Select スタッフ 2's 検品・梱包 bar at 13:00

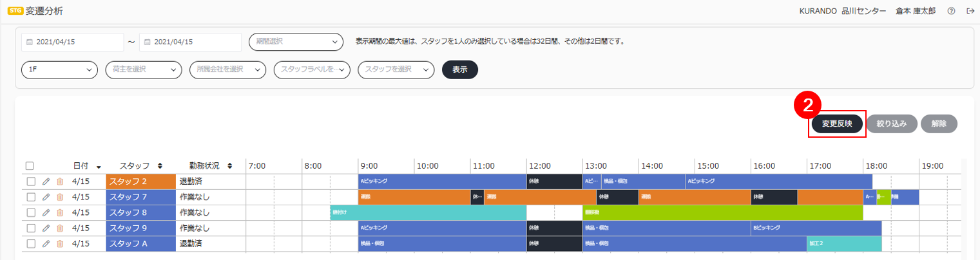point(643,181)
